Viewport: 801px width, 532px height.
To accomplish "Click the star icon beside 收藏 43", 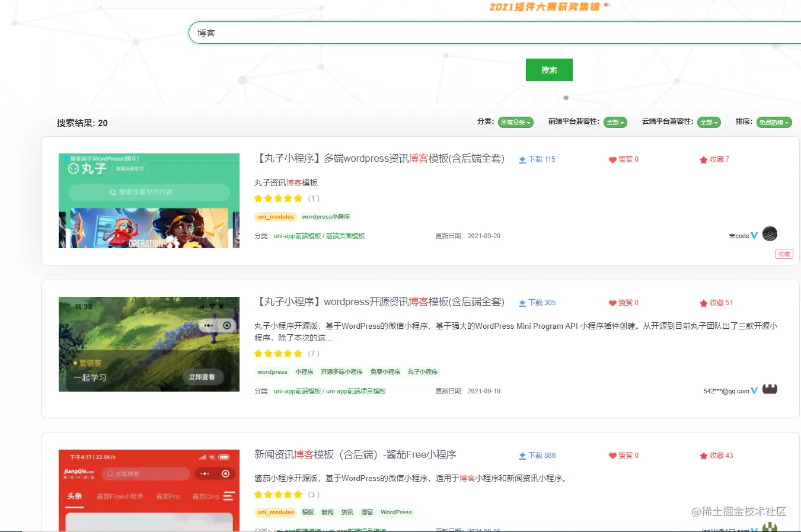I will [x=704, y=456].
